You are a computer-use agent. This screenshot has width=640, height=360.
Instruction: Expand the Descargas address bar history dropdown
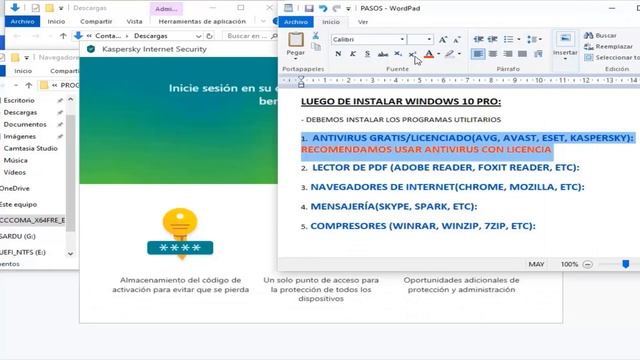pyautogui.click(x=198, y=36)
